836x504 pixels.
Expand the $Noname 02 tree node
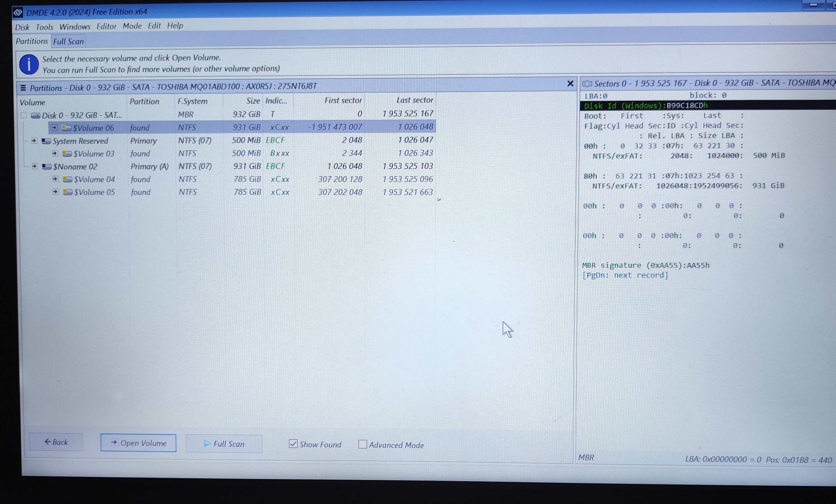click(34, 166)
